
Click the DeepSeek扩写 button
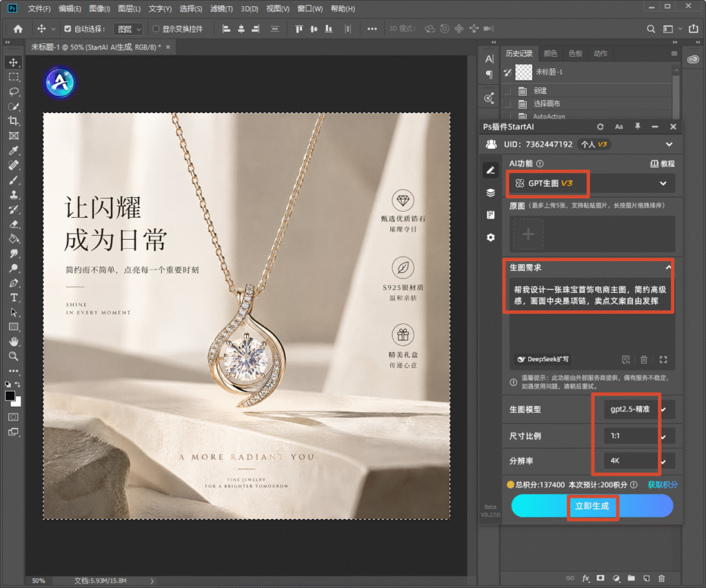click(543, 359)
